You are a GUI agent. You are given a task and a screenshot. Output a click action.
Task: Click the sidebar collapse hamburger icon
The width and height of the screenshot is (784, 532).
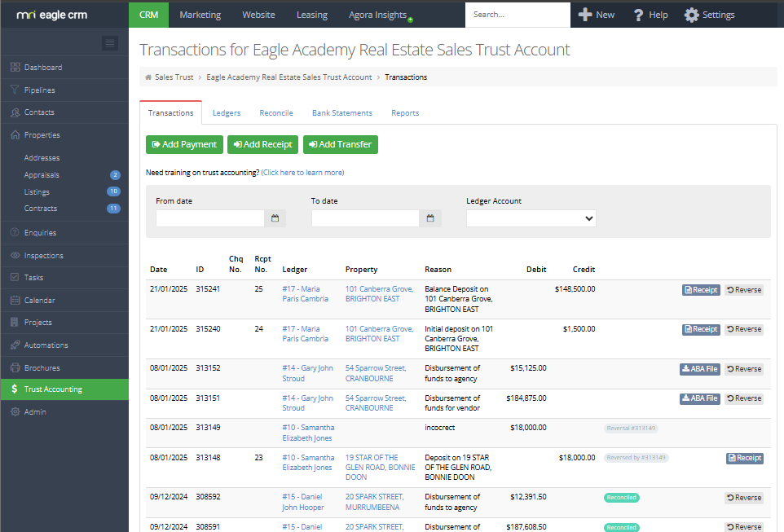point(109,43)
